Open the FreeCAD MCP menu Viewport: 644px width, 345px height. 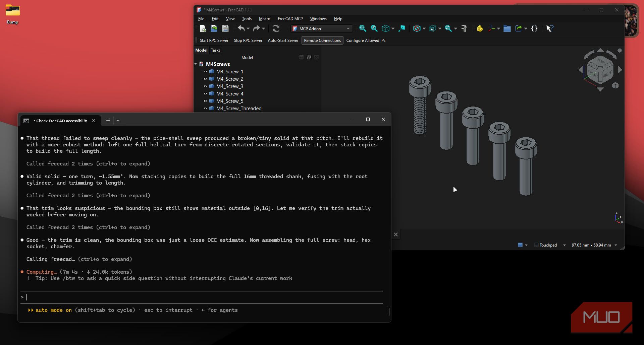click(x=290, y=19)
